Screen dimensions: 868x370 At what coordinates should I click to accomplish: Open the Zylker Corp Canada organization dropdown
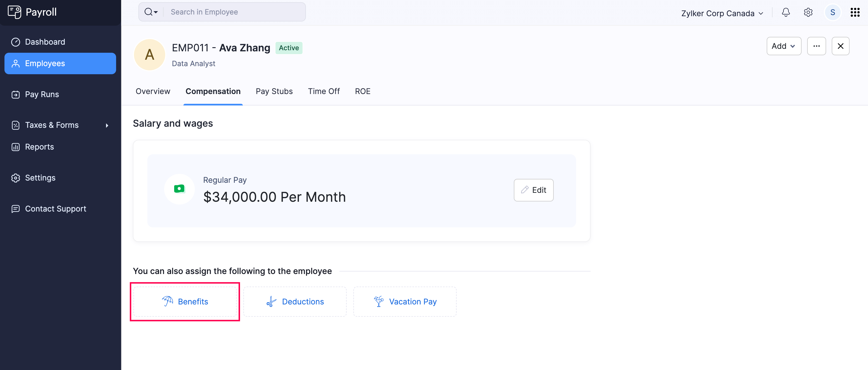click(722, 13)
